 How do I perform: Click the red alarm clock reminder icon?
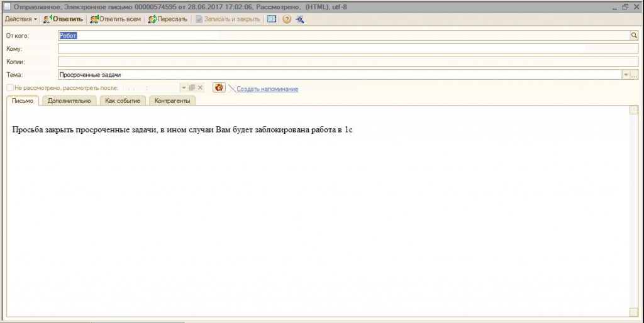(x=219, y=87)
